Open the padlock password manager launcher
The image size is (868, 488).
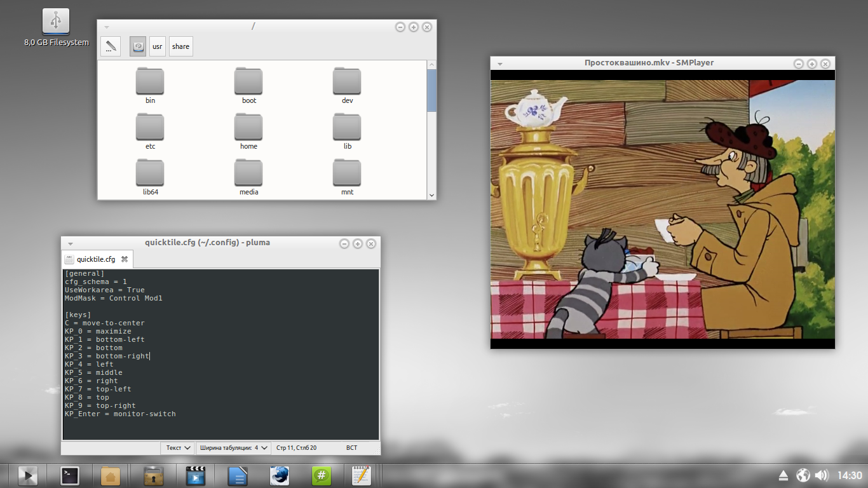(x=153, y=475)
